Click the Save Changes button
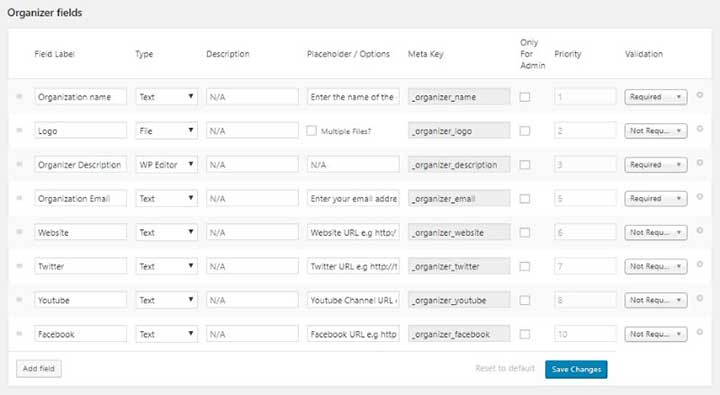 (x=576, y=369)
